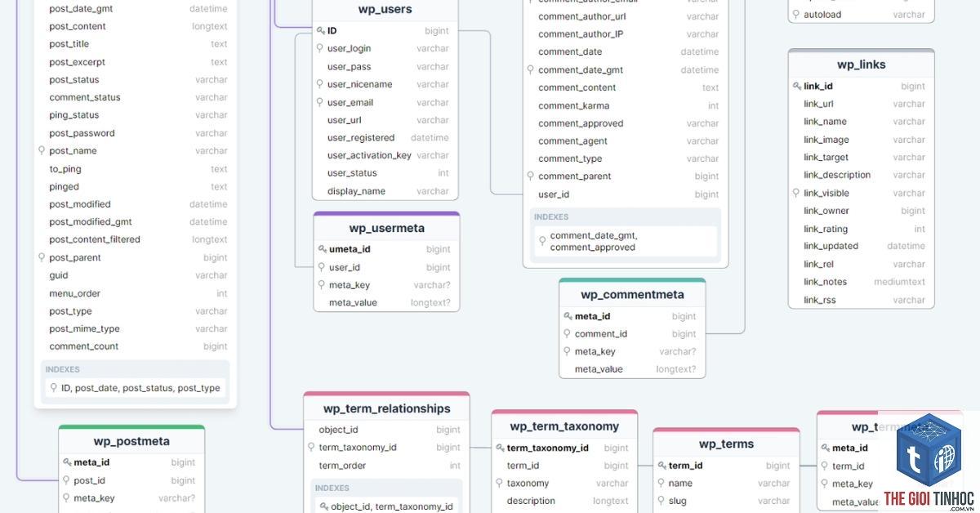Image resolution: width=980 pixels, height=513 pixels.
Task: Click the user_pass field row
Action: click(385, 67)
